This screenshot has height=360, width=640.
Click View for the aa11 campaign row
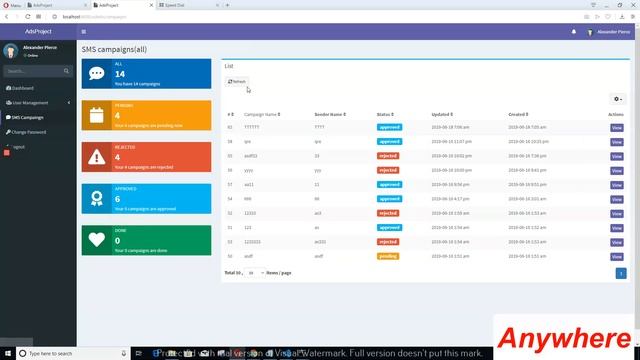[x=617, y=185]
